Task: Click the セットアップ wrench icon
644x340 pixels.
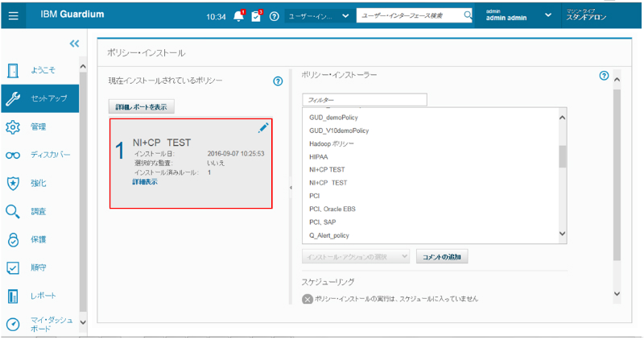Action: pyautogui.click(x=13, y=98)
